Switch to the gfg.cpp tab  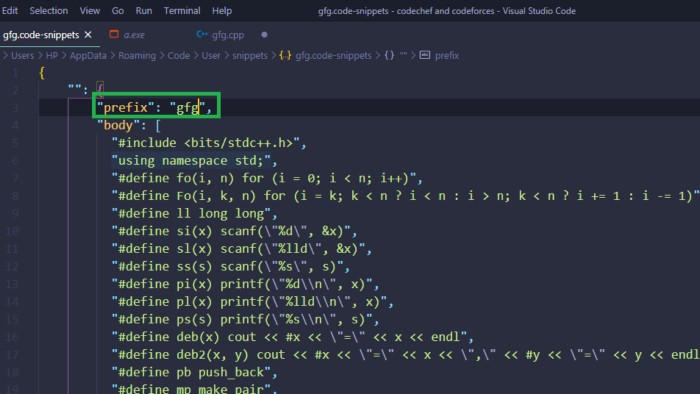pyautogui.click(x=228, y=35)
